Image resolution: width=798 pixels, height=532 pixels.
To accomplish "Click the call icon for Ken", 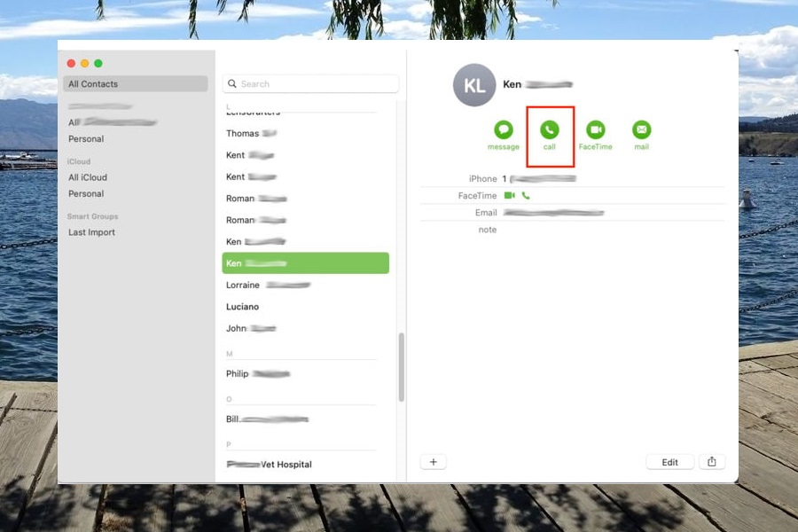I will tap(550, 130).
